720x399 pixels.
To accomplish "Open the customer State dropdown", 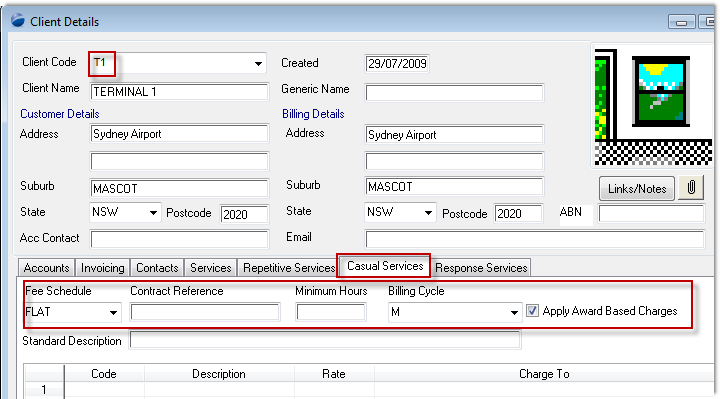I will (x=153, y=213).
